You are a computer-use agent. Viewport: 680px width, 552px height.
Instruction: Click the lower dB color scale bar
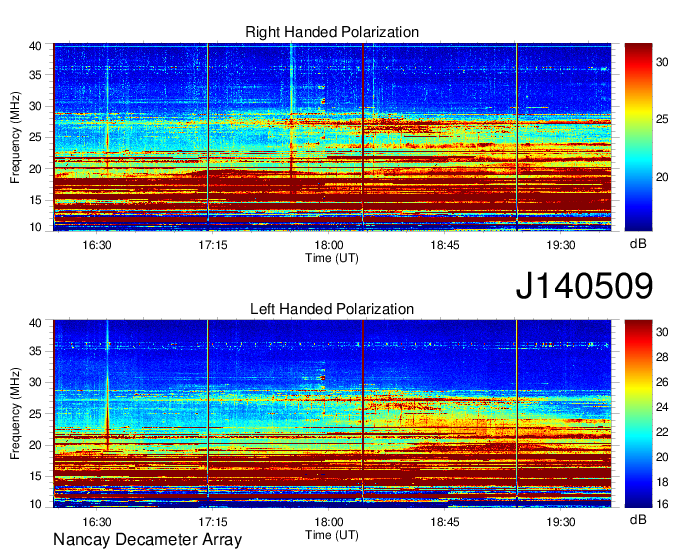point(638,414)
